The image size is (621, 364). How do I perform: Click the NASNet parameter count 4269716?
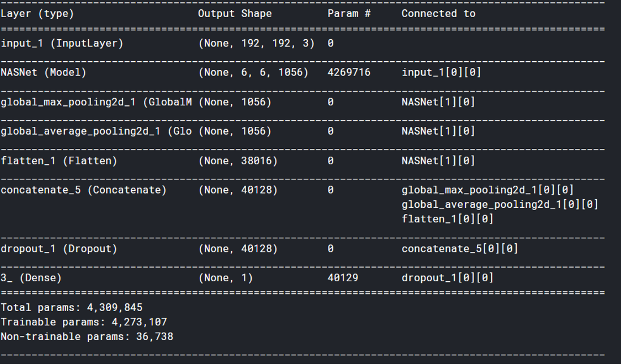click(349, 72)
